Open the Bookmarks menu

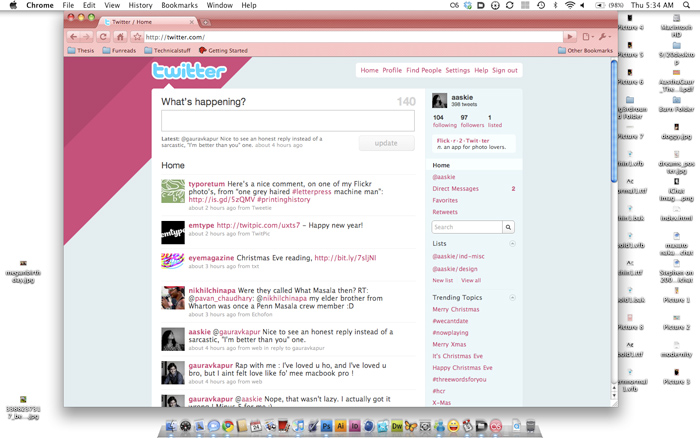(179, 5)
